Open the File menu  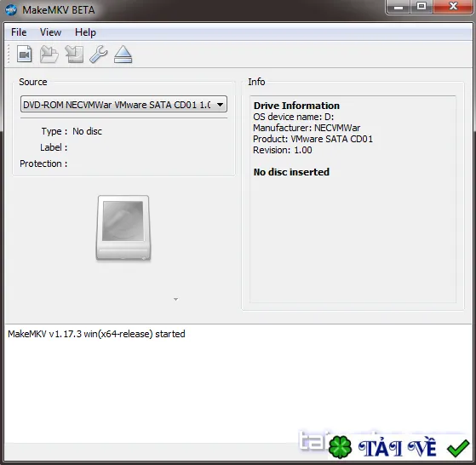[19, 32]
